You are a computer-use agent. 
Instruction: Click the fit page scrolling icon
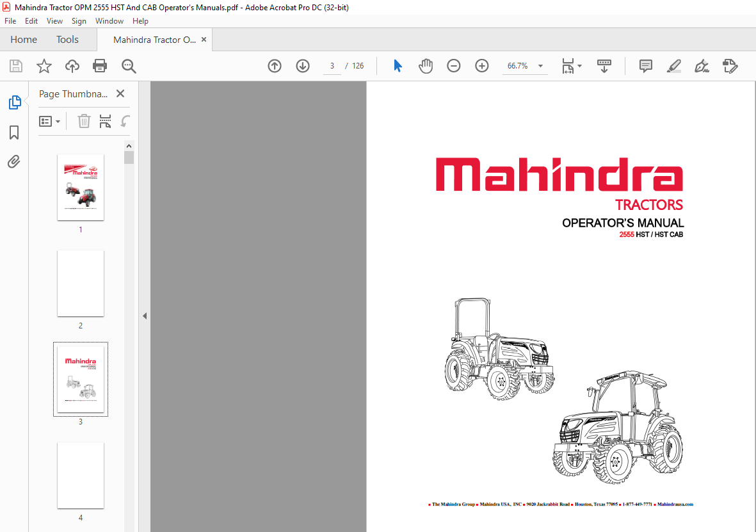click(x=568, y=66)
